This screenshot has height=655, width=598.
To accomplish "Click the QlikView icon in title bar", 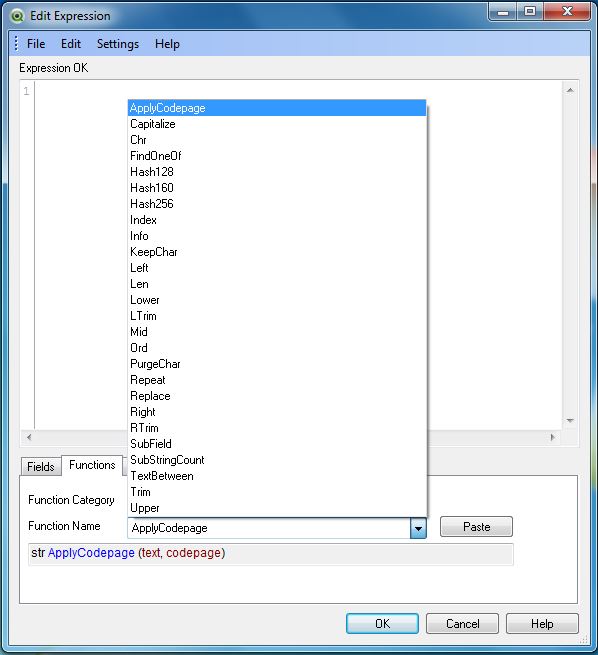I will tap(17, 16).
